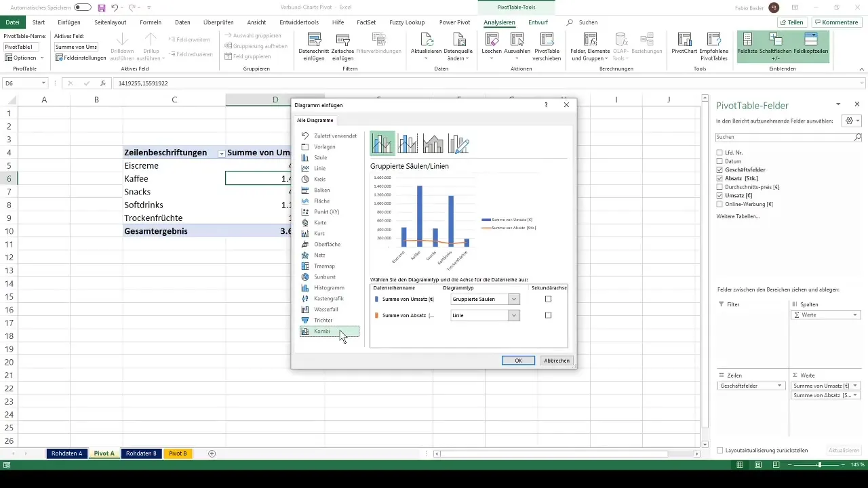Open Werte dropdown in Spalten area
868x488 pixels.
point(855,315)
